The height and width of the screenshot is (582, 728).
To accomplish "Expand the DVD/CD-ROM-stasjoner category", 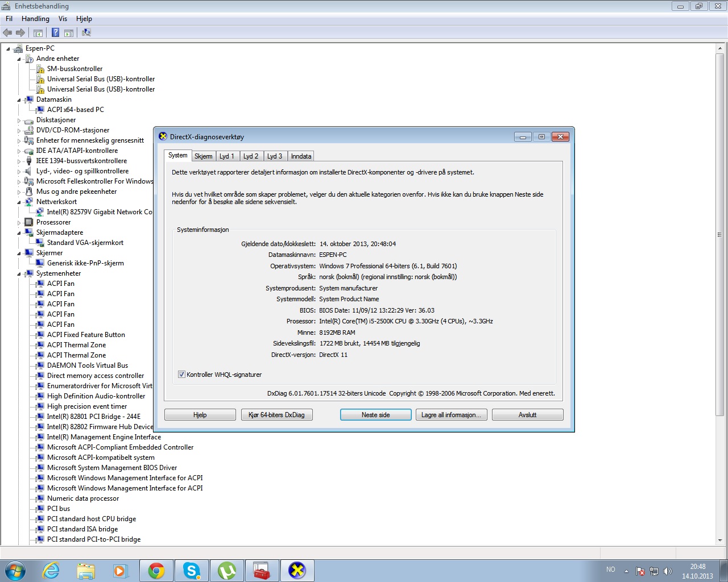I will pos(19,130).
